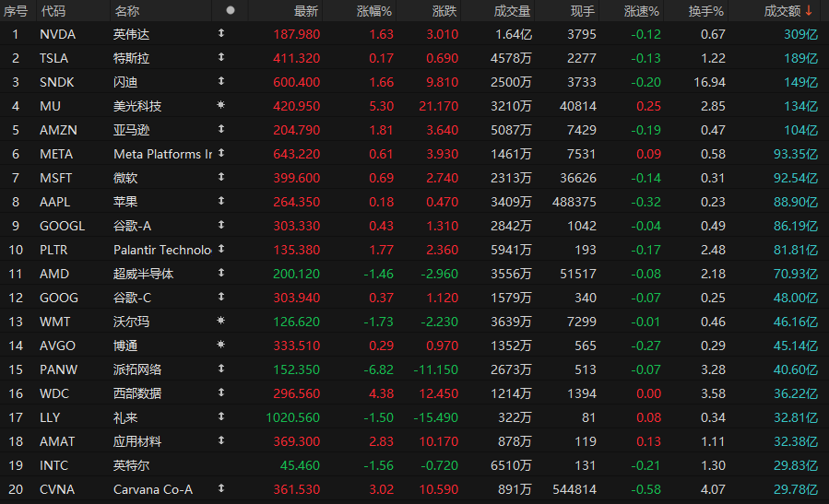Screen dimensions: 829x504
Task: Click the marker icon in the AMD row
Action: [221, 273]
